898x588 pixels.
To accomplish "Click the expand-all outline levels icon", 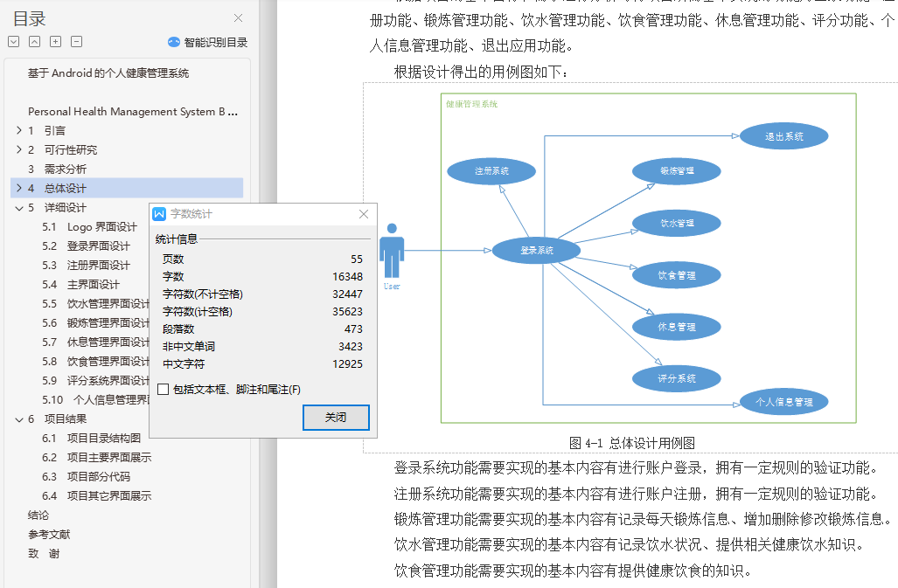I will (x=14, y=42).
